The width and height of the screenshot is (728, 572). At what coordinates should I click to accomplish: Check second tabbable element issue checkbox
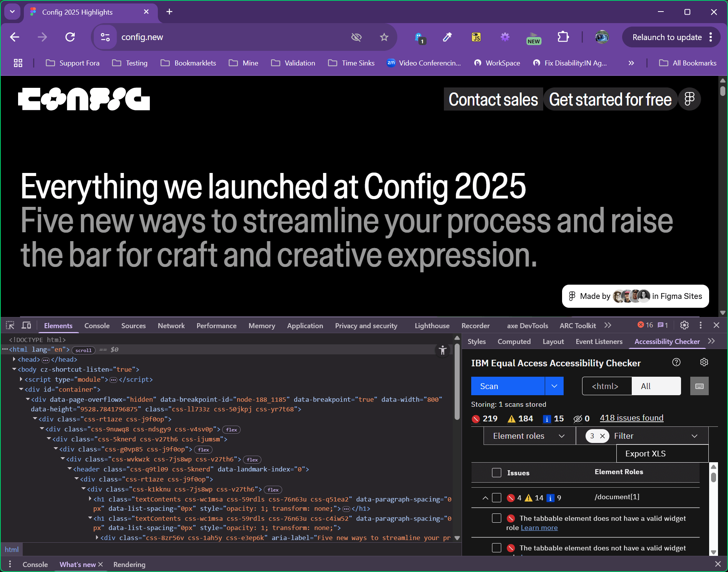pos(497,548)
